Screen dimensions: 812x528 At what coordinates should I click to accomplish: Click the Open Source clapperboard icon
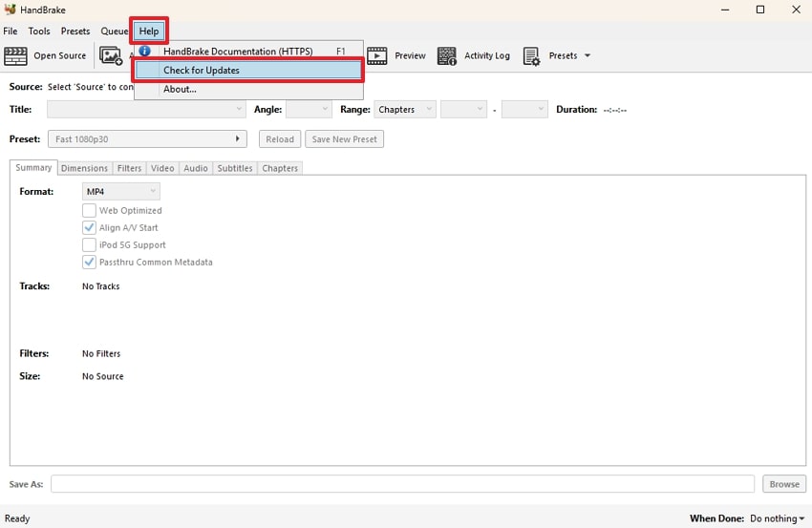click(x=15, y=56)
